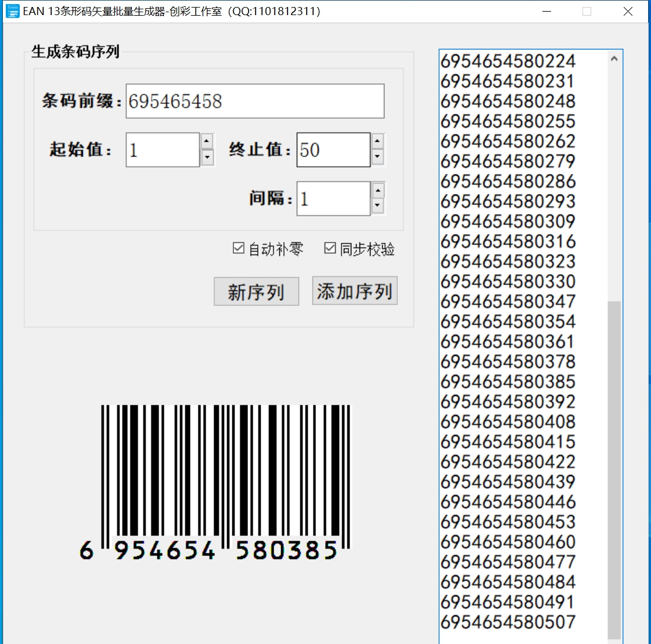Click the 新序列 button
This screenshot has width=651, height=644.
[256, 291]
